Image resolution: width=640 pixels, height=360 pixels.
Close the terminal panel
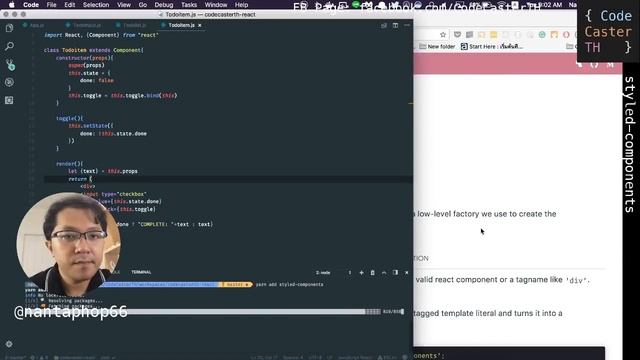click(x=406, y=273)
